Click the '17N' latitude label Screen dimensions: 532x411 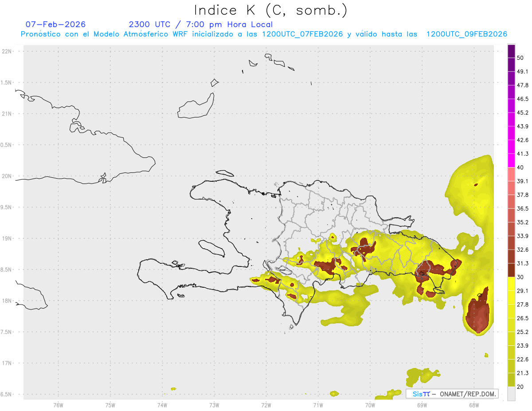8,363
